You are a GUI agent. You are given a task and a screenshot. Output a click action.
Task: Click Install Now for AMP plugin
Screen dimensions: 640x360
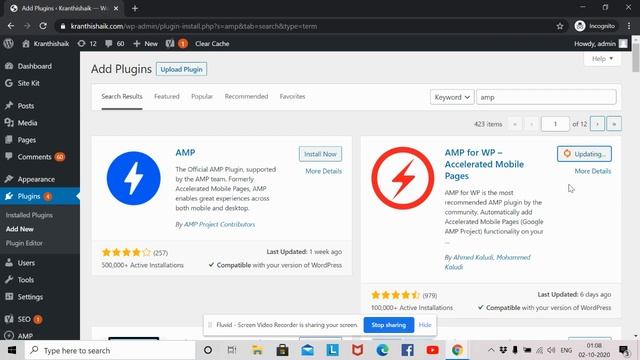point(320,154)
